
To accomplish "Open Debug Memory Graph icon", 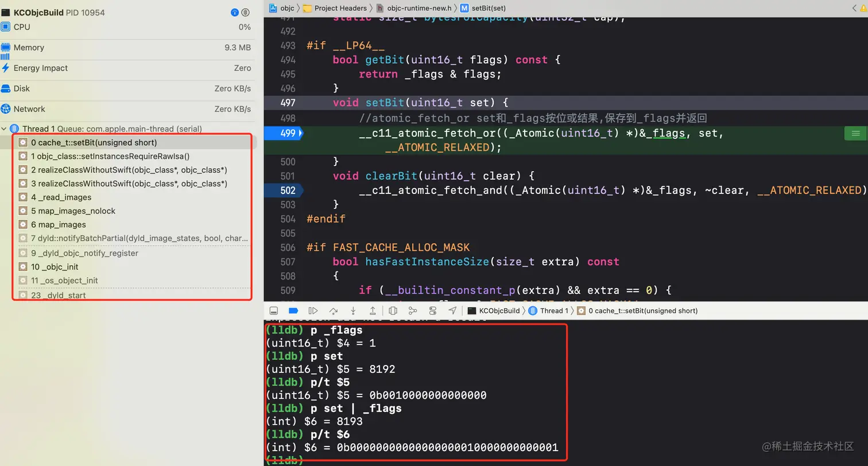I will [413, 310].
